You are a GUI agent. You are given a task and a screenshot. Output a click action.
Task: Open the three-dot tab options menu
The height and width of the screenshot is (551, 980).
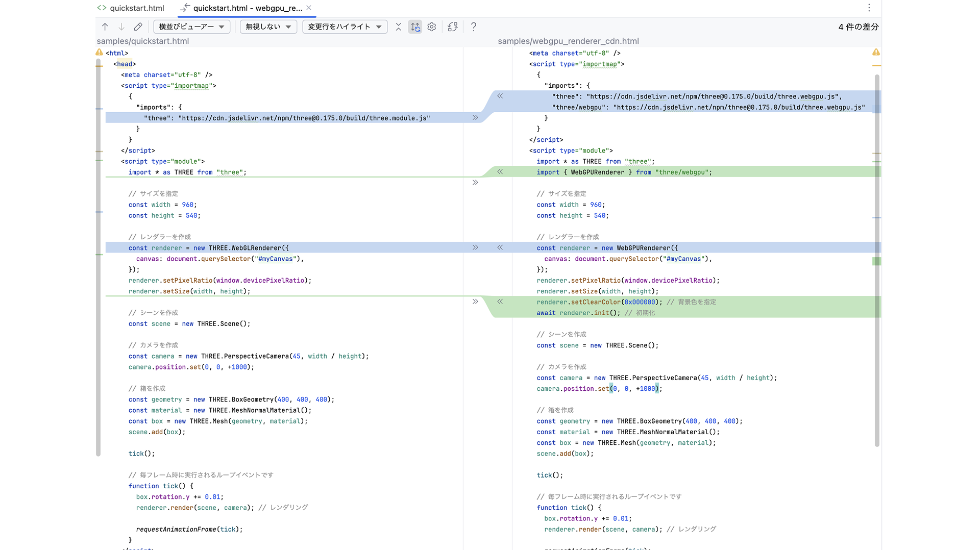pos(869,8)
